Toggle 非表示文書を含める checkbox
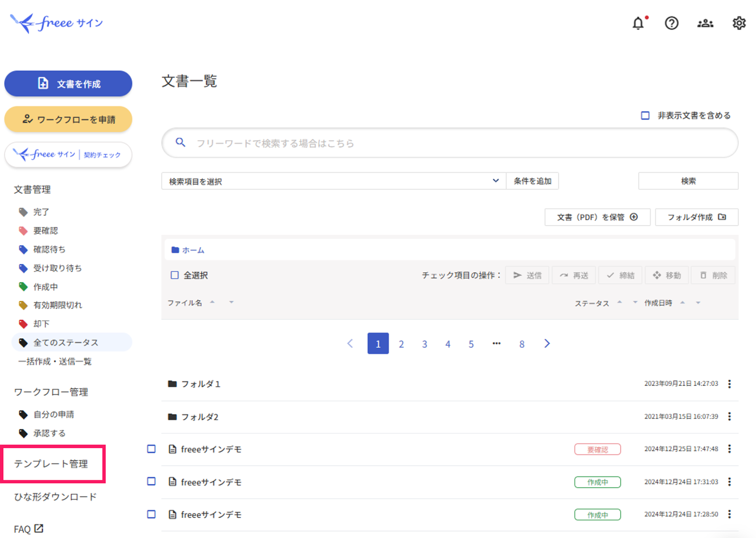Viewport: 756px width, 538px height. click(645, 115)
